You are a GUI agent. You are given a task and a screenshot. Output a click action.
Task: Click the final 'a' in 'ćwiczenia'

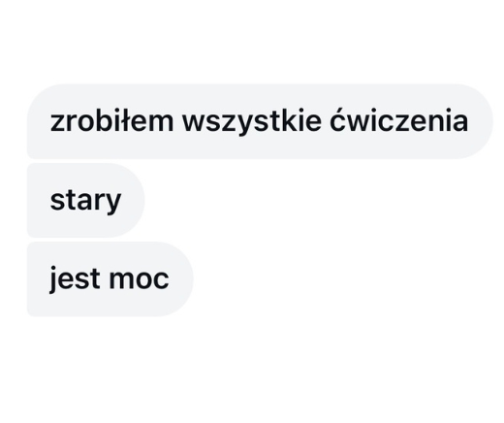point(460,123)
